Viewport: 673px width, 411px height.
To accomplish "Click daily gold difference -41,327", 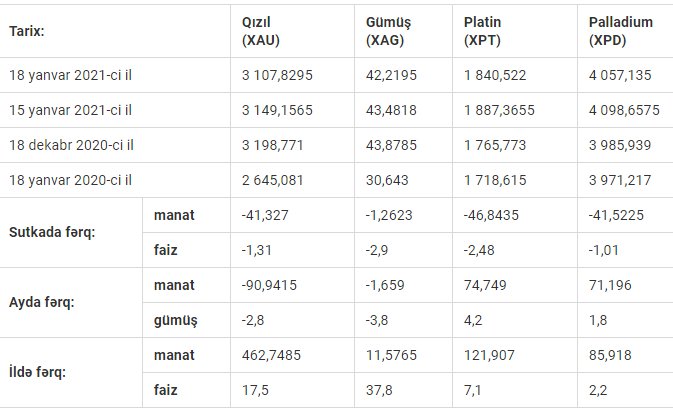I will (265, 215).
